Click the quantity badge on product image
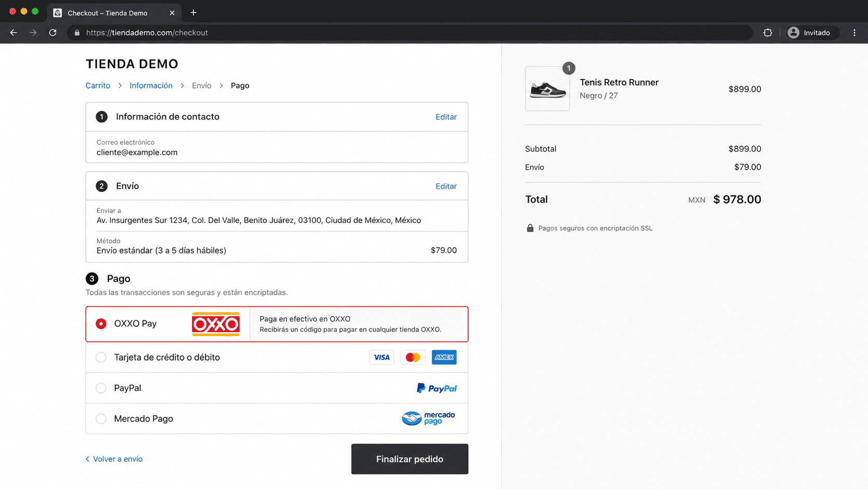Screen dimensions: 868x489 point(569,68)
